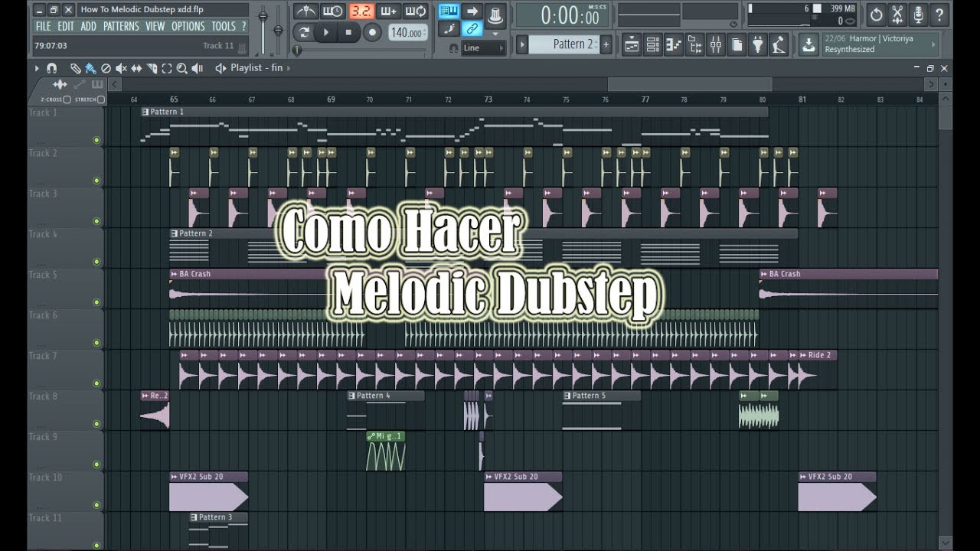
Task: Open the audio editor scissors icon
Action: (x=897, y=15)
